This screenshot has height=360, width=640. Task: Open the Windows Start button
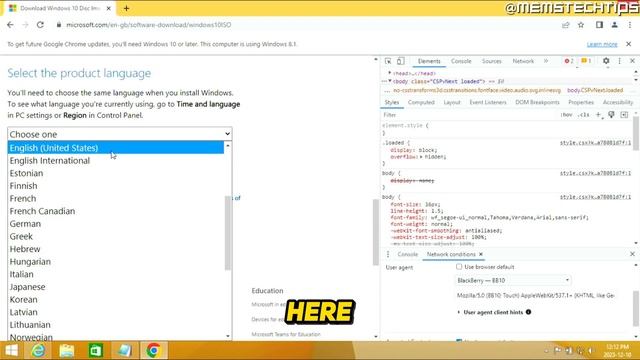click(11, 351)
